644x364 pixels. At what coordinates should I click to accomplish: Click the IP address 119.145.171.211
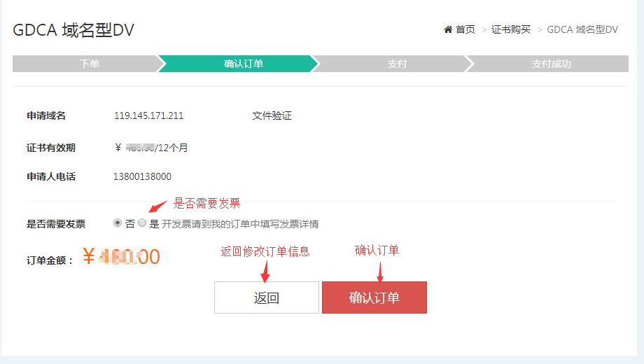click(148, 116)
